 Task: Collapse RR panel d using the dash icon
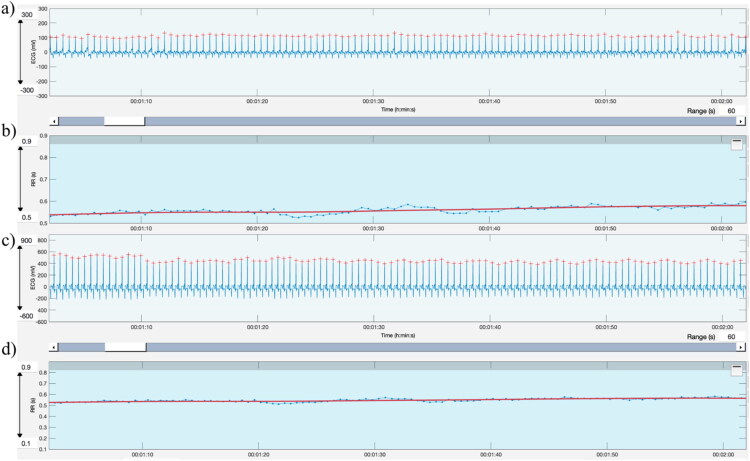[736, 368]
